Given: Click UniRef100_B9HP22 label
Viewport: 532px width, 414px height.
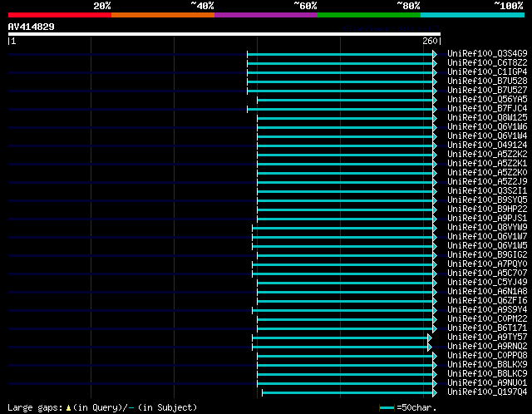Looking at the screenshot, I should [487, 209].
